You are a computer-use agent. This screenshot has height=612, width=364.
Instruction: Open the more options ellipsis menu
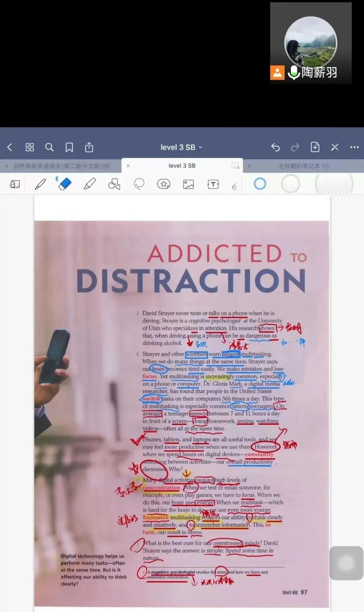(x=354, y=147)
